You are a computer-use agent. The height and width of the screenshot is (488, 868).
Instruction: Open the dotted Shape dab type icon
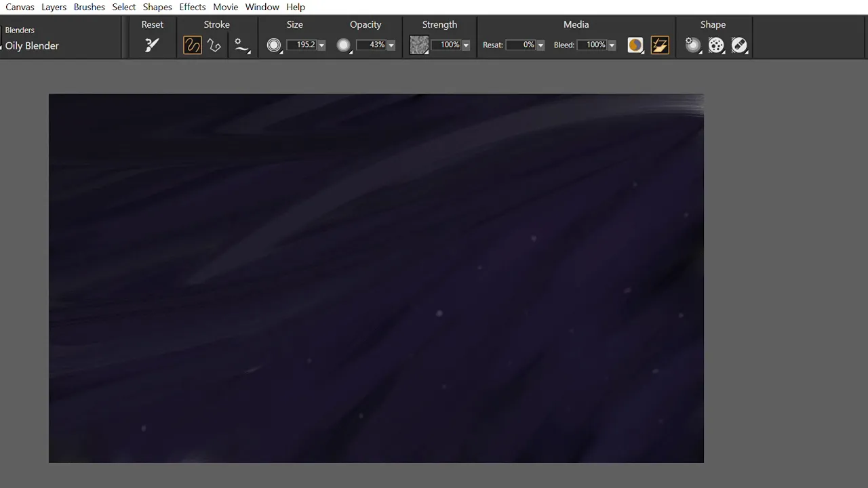pyautogui.click(x=716, y=45)
